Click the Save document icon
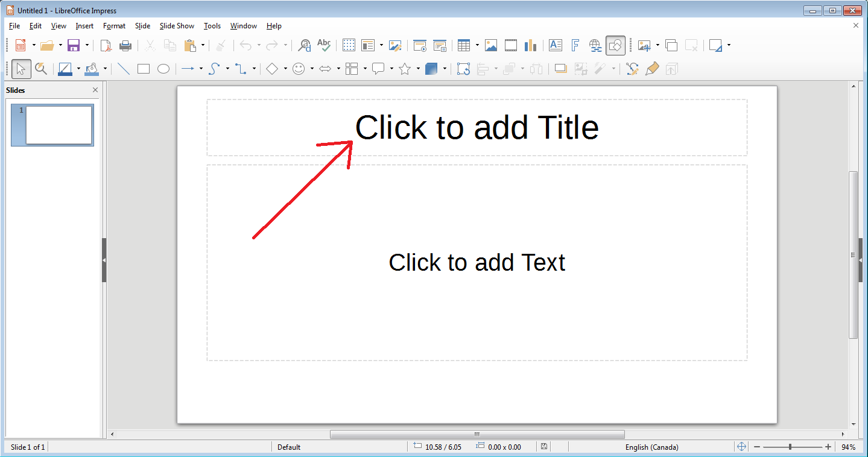868x457 pixels. coord(74,45)
